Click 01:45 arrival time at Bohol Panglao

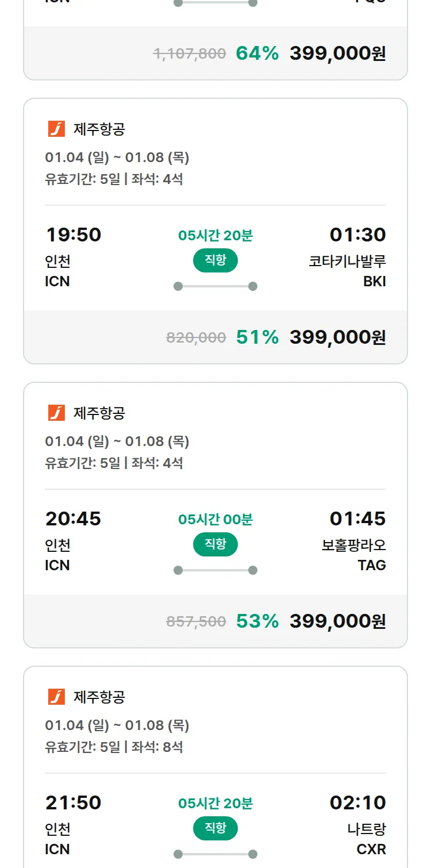pos(357,519)
